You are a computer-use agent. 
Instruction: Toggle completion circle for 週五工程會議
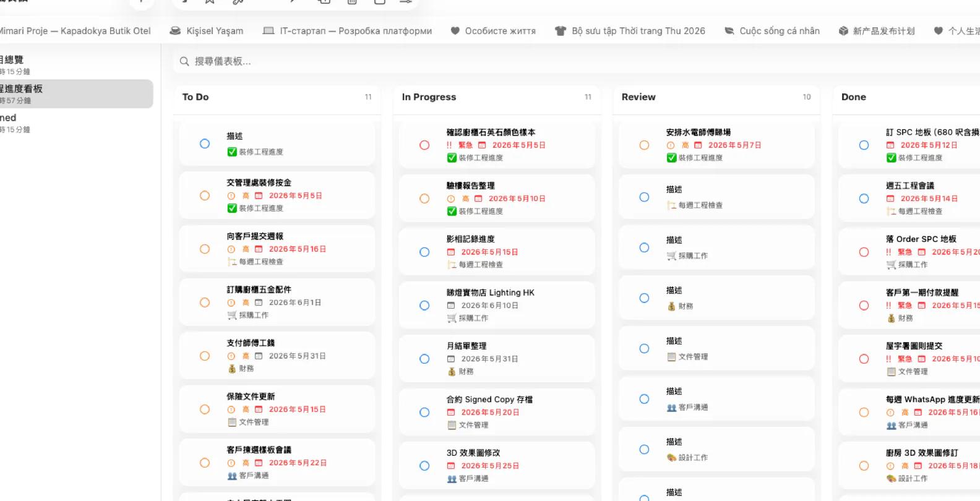(x=864, y=199)
